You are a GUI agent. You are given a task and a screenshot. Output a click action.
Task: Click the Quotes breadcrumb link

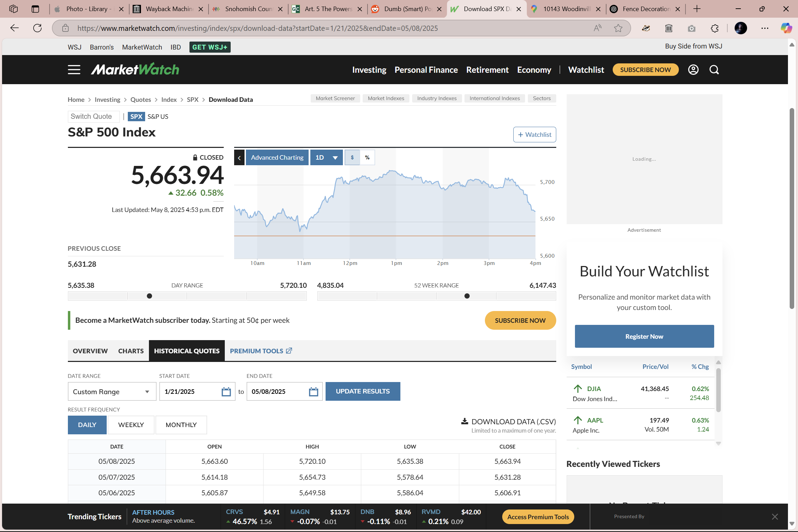tap(141, 100)
